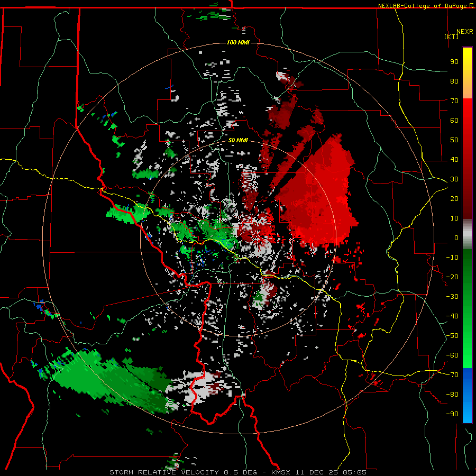Click the -10 value on velocity scale
This screenshot has width=476, height=476.
point(452,258)
